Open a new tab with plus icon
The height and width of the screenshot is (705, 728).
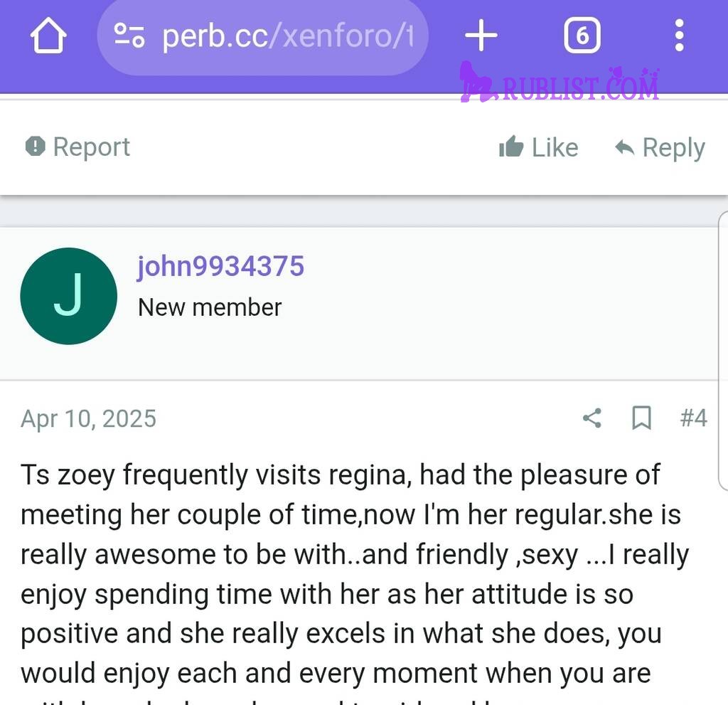(481, 36)
